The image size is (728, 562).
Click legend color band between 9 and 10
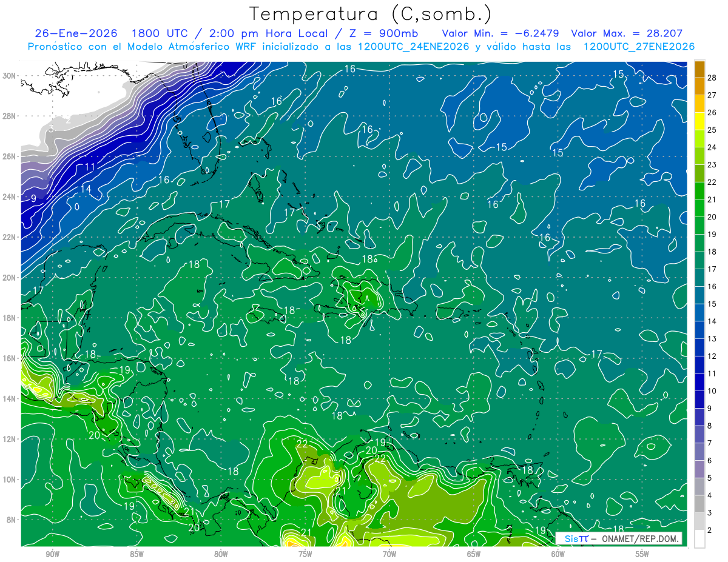[x=699, y=400]
